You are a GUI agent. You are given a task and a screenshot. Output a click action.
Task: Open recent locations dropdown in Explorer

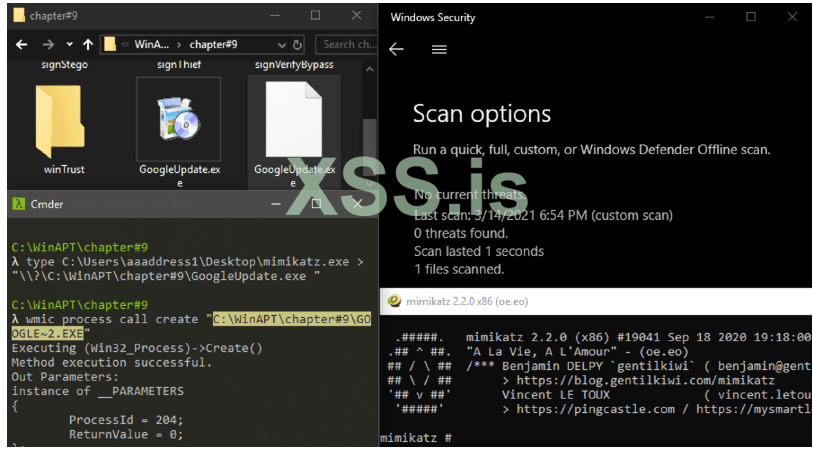pyautogui.click(x=69, y=45)
